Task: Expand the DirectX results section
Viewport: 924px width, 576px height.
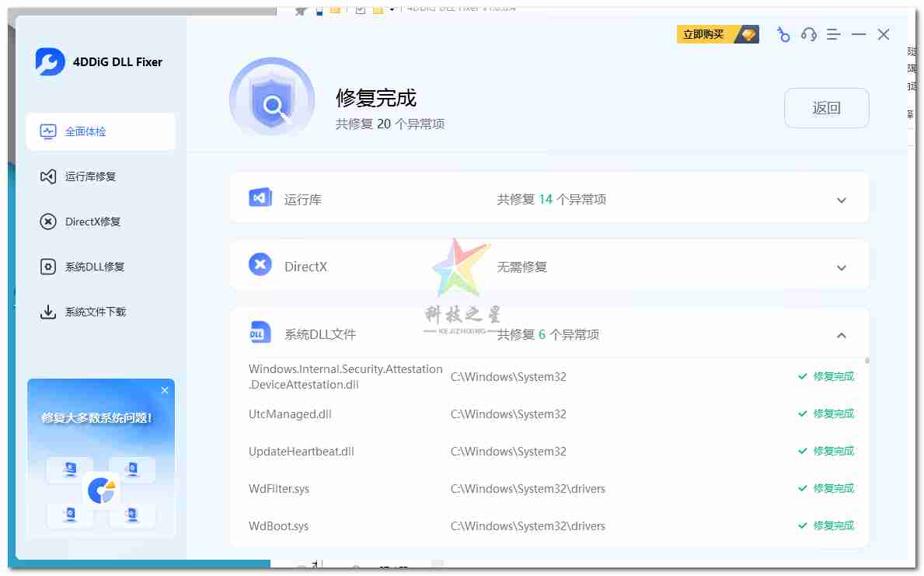Action: click(x=841, y=268)
